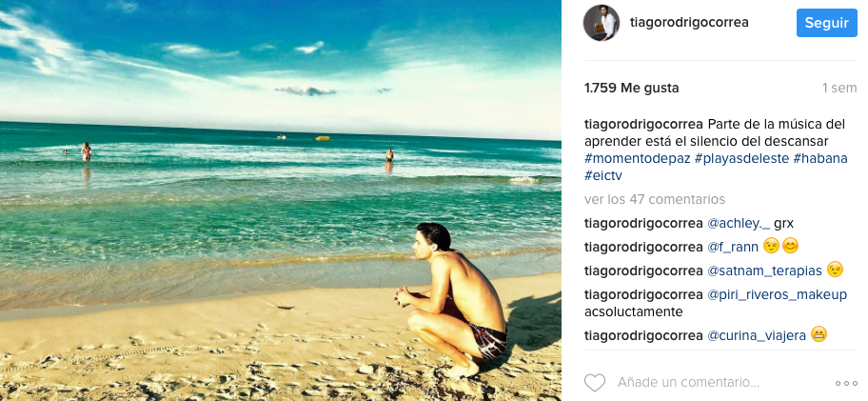The image size is (868, 401).
Task: Click tiagorodrigocorrea's profile picture avatar
Action: pos(602,23)
